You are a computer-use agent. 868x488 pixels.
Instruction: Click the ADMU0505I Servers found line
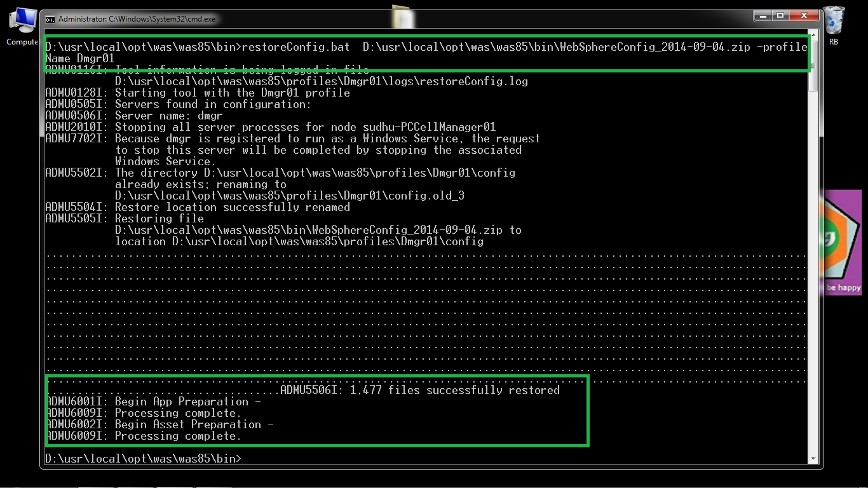[179, 104]
